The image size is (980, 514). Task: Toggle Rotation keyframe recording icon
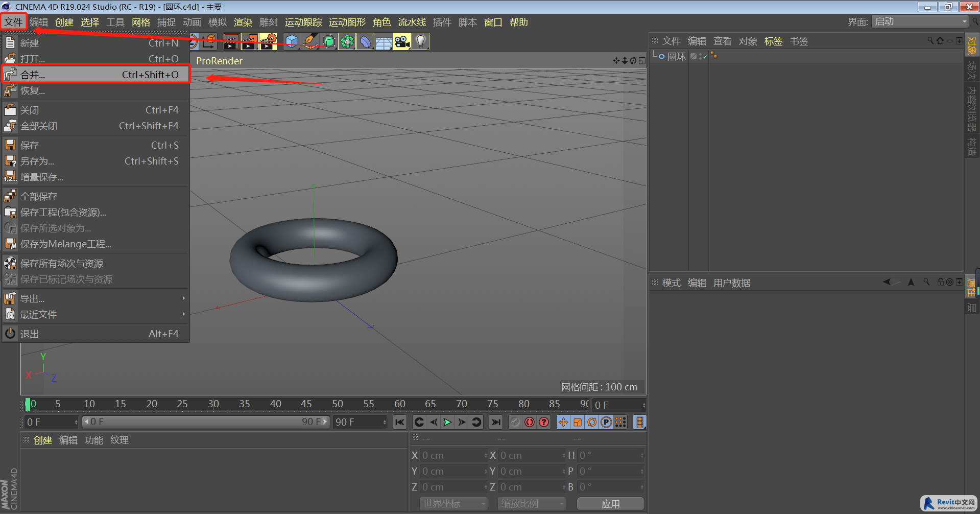[592, 422]
